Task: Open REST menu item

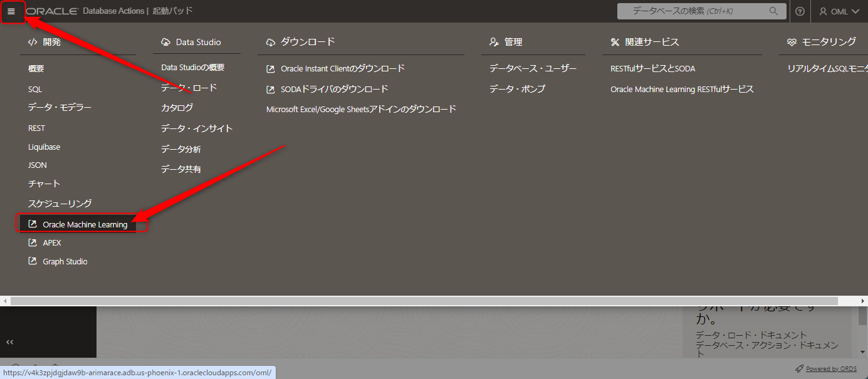Action: pyautogui.click(x=37, y=128)
